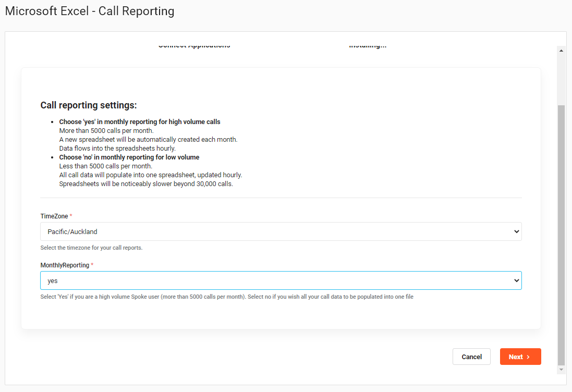The image size is (572, 392).
Task: Click the 'Microsoft Excel - Call Reporting' page title
Action: [90, 11]
